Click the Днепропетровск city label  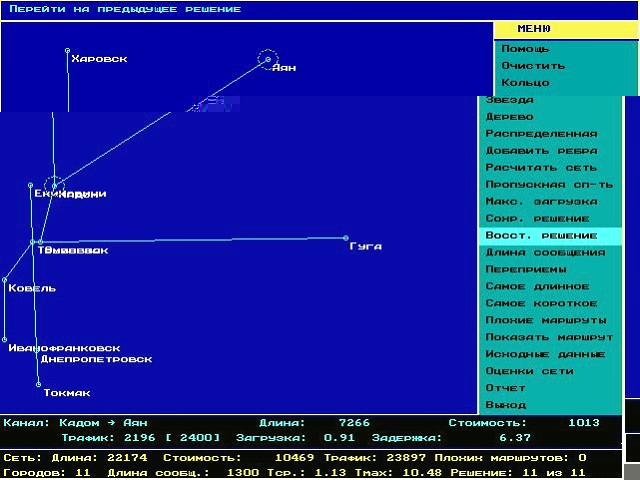(96, 359)
